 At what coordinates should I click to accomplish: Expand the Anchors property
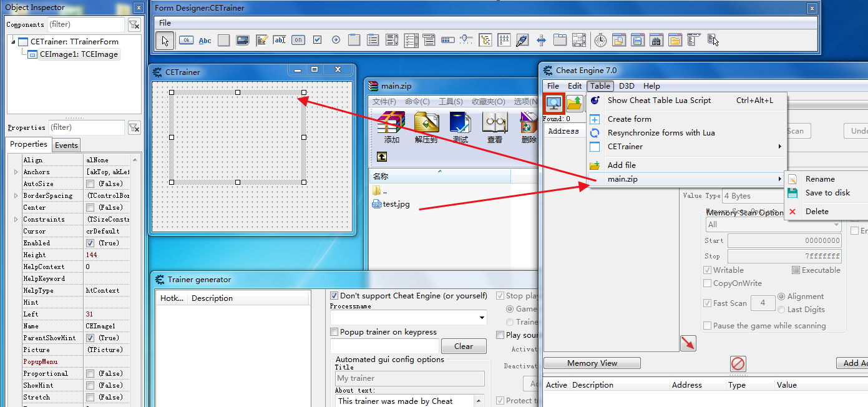16,172
